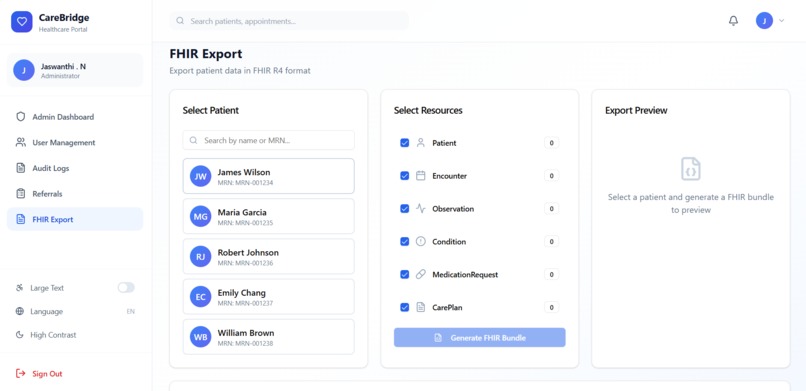Click MRN: MRN-001234 text
The image size is (806, 391).
tap(245, 182)
